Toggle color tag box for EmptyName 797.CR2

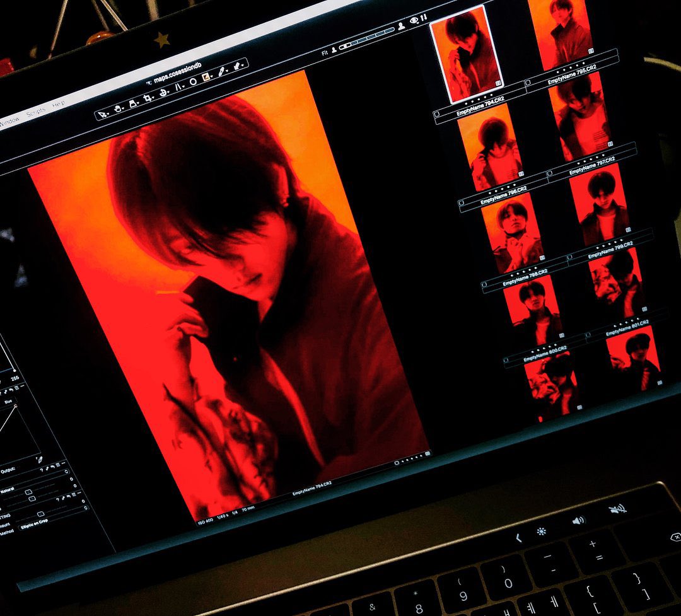coord(550,173)
